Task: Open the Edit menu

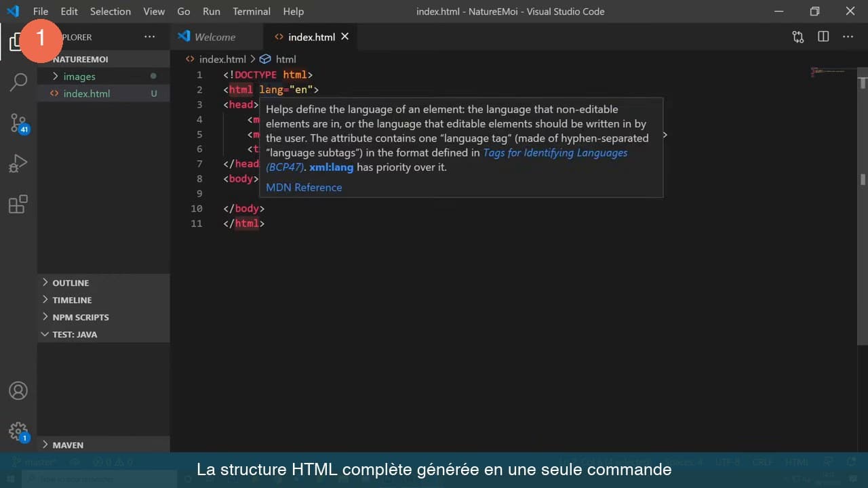Action: [69, 12]
